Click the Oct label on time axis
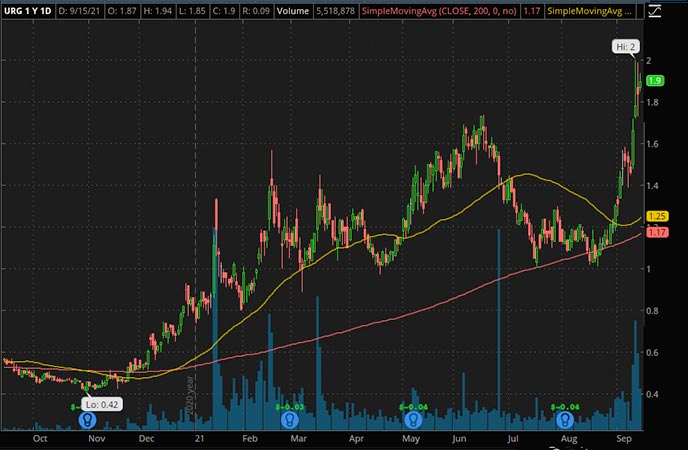 [x=40, y=439]
